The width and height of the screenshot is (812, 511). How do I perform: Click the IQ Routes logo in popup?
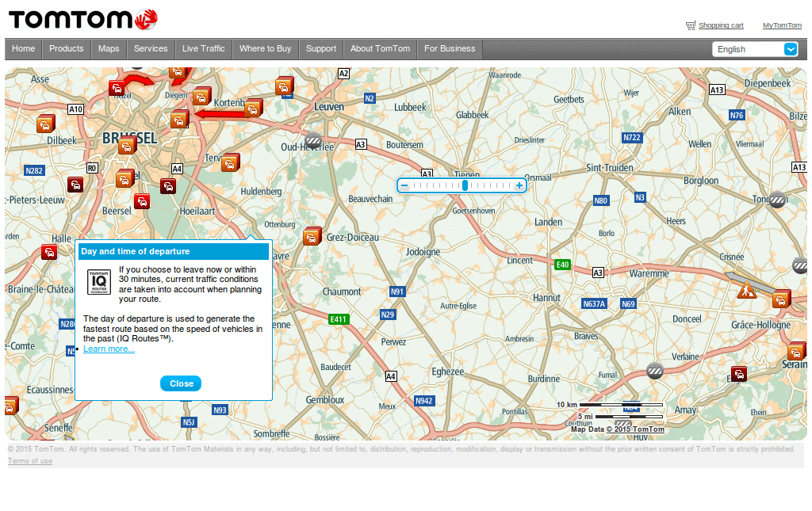[x=99, y=282]
